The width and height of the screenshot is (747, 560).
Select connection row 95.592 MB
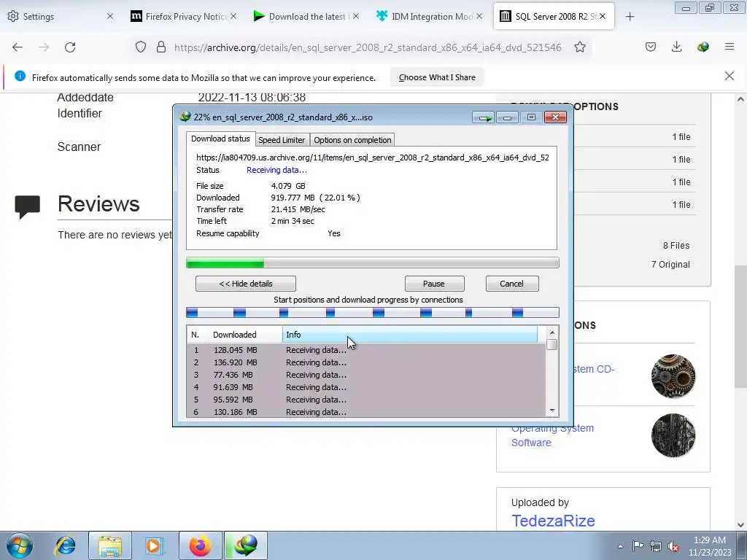[x=366, y=400]
